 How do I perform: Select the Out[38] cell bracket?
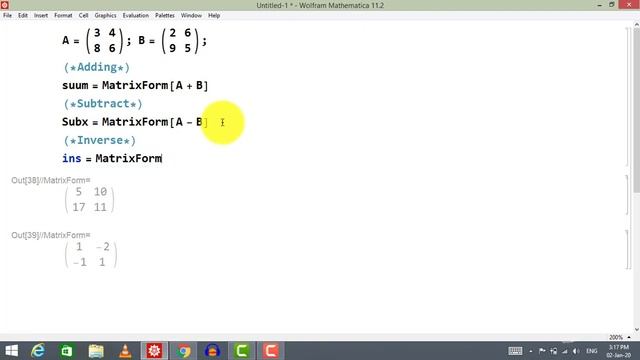[628, 195]
